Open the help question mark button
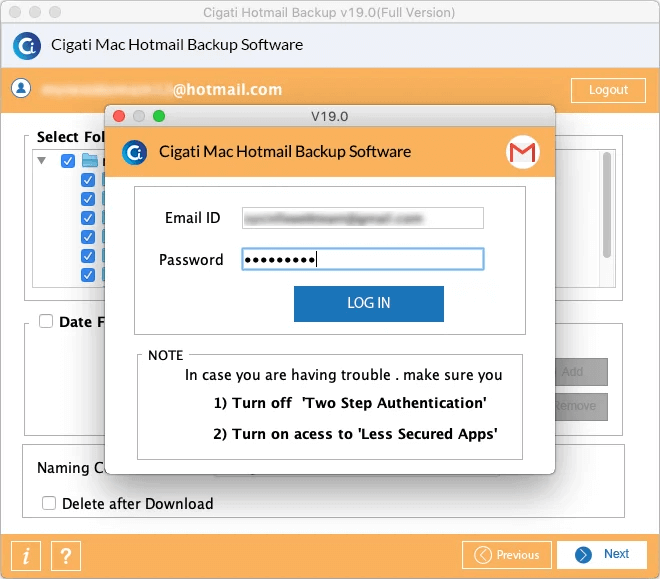 66,555
